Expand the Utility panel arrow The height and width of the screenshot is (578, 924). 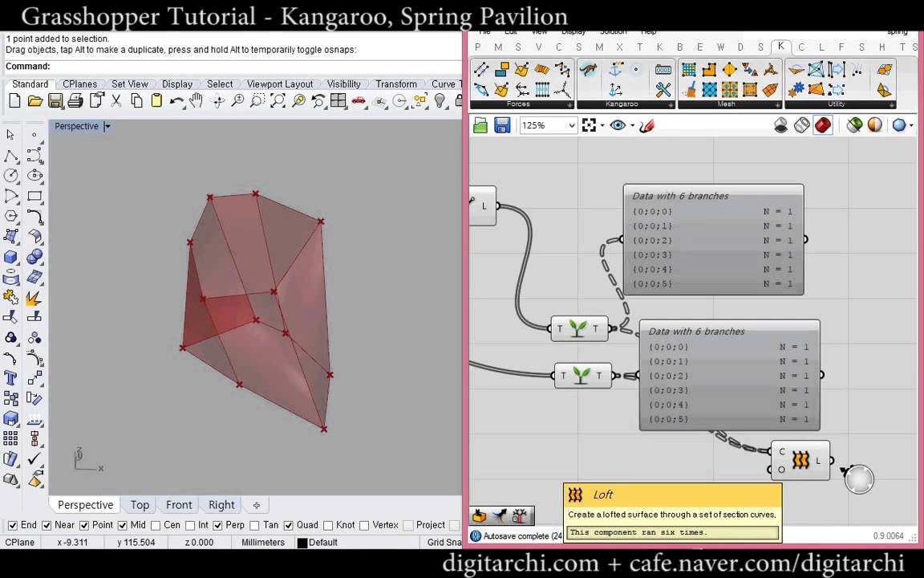(x=891, y=104)
